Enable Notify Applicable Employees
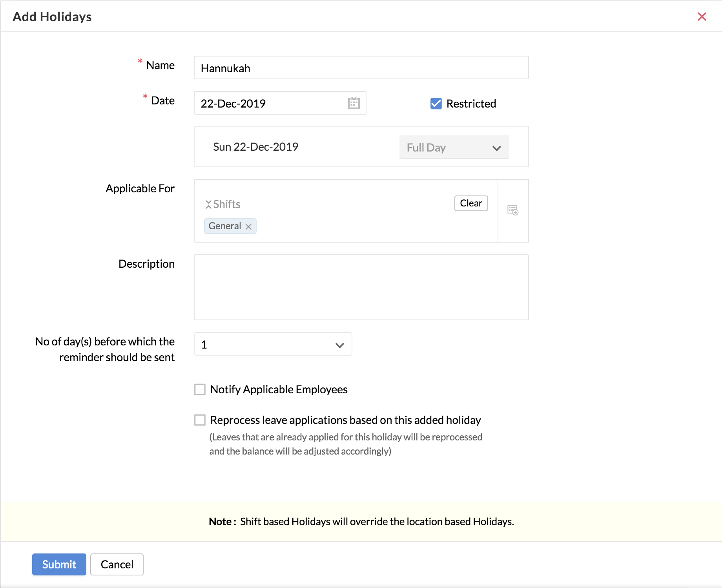Viewport: 722px width, 588px height. click(200, 389)
